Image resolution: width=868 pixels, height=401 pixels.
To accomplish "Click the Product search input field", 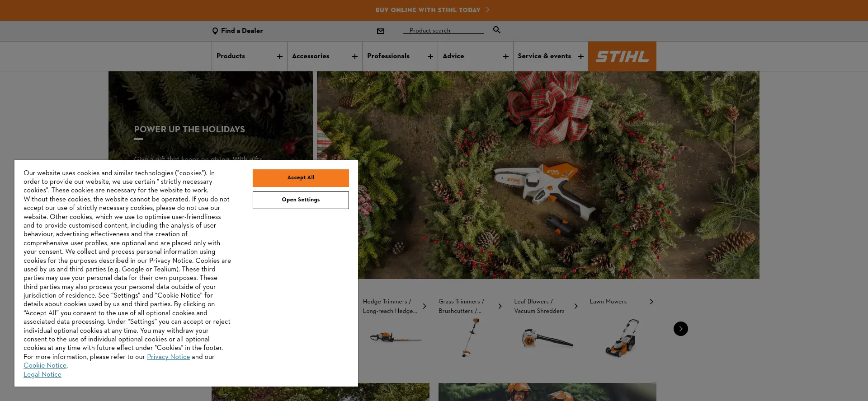I will pos(443,30).
